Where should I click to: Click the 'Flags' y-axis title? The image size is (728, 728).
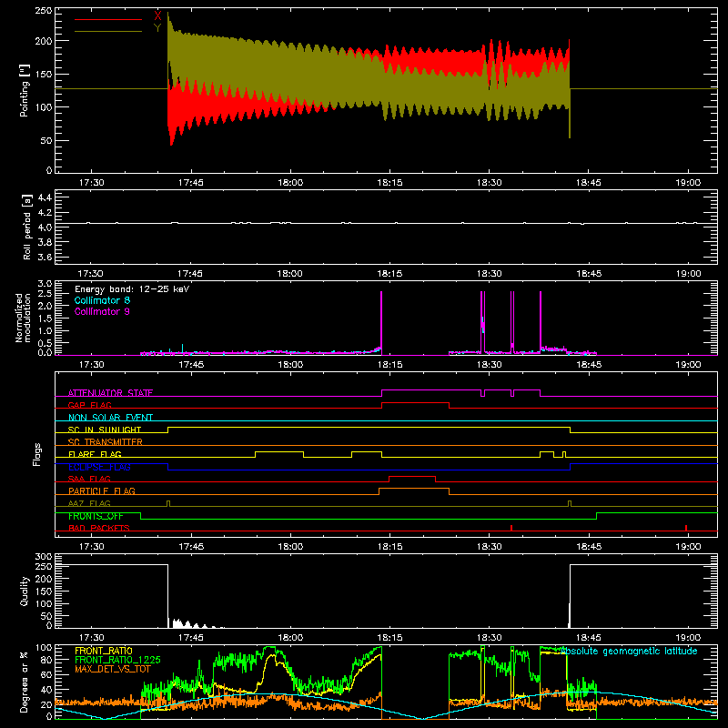(x=36, y=454)
